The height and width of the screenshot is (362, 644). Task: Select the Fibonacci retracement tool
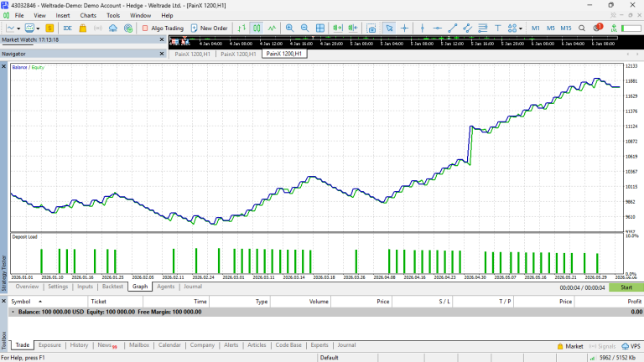(x=483, y=28)
